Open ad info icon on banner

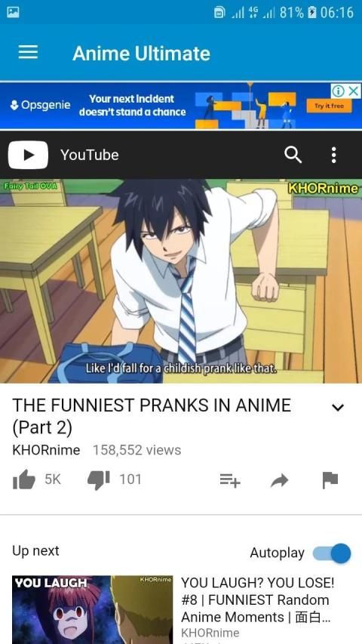(338, 91)
